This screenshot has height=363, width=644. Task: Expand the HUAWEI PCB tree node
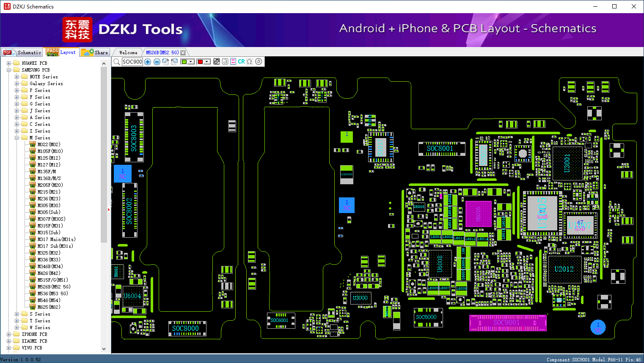(x=8, y=63)
